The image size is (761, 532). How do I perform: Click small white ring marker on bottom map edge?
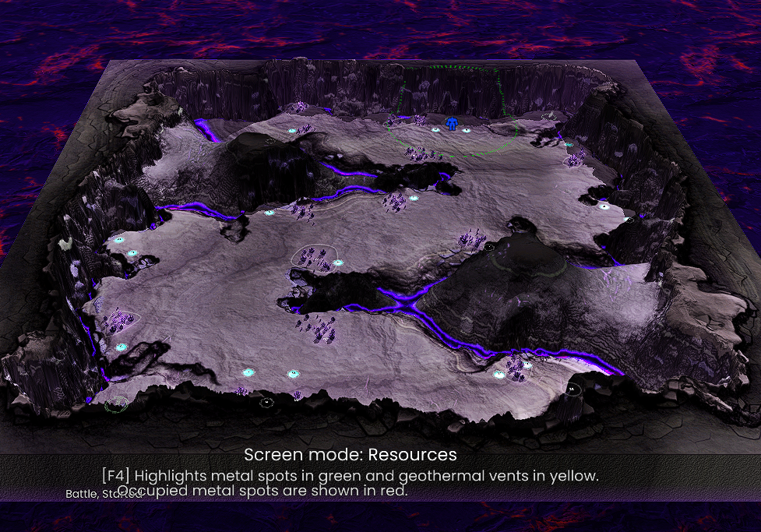266,402
